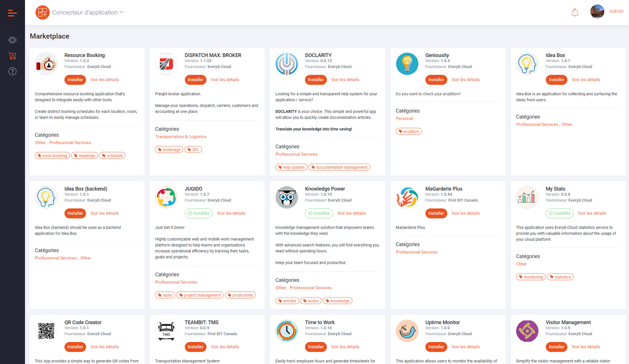The height and width of the screenshot is (364, 629).
Task: Click the 'room booking' tag
Action: pos(52,156)
